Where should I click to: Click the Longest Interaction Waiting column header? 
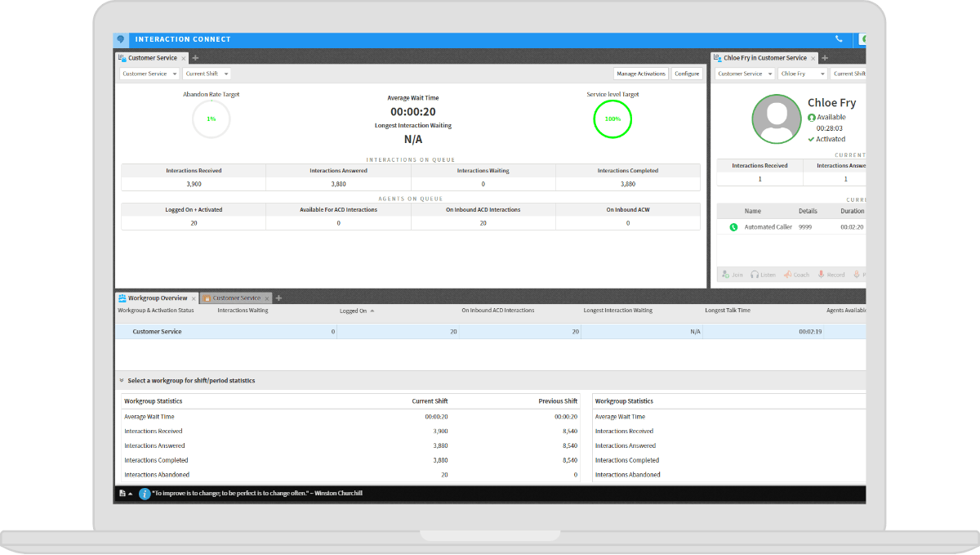click(618, 311)
